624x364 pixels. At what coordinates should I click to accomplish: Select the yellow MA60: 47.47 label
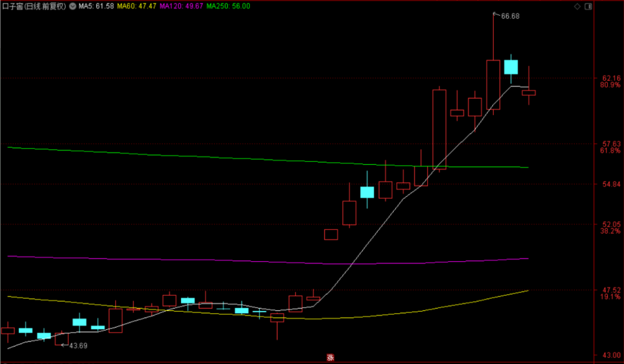(136, 6)
